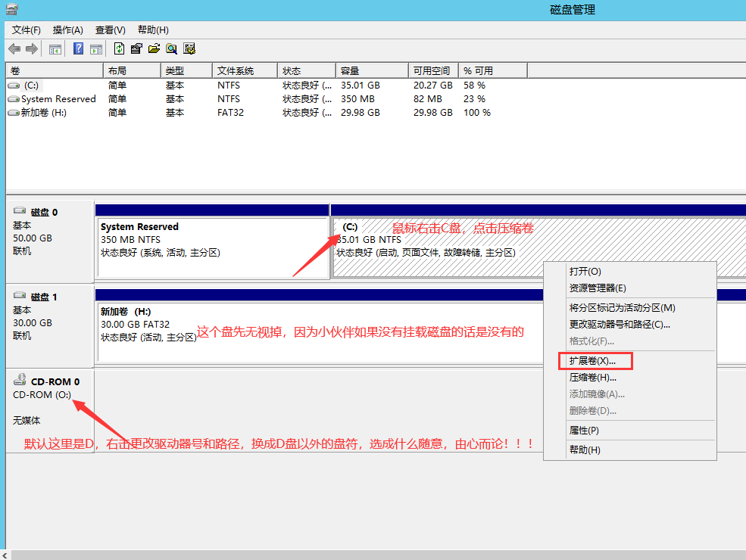Choose 扩展卷(X) in the context menu
746x560 pixels.
(x=592, y=361)
